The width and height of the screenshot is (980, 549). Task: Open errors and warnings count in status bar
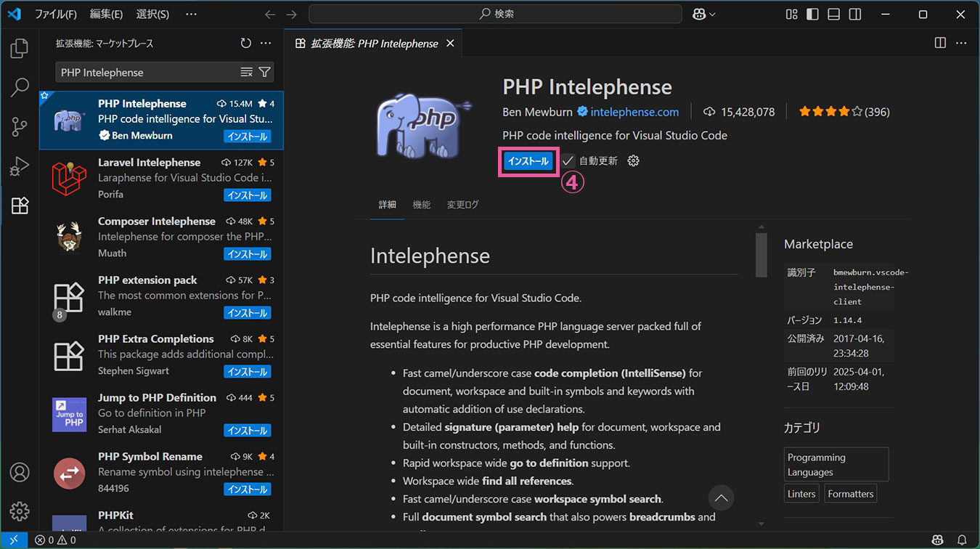[x=55, y=540]
